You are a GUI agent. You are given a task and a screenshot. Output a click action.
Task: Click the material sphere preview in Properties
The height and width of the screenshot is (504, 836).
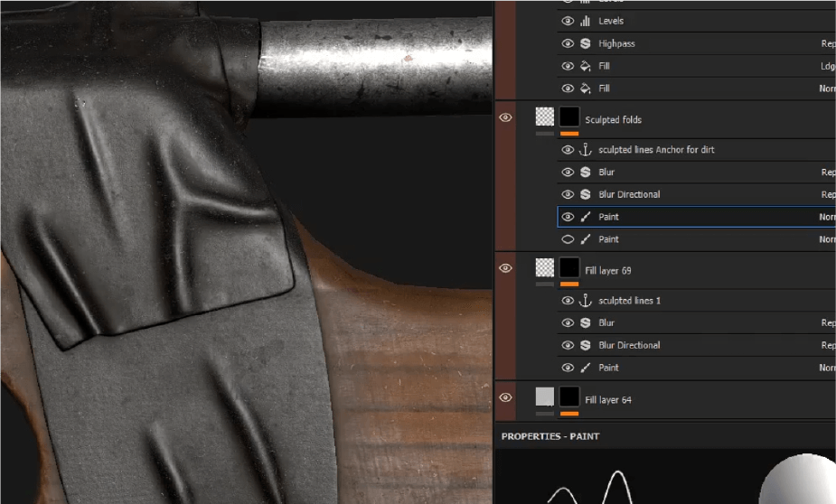pos(798,479)
